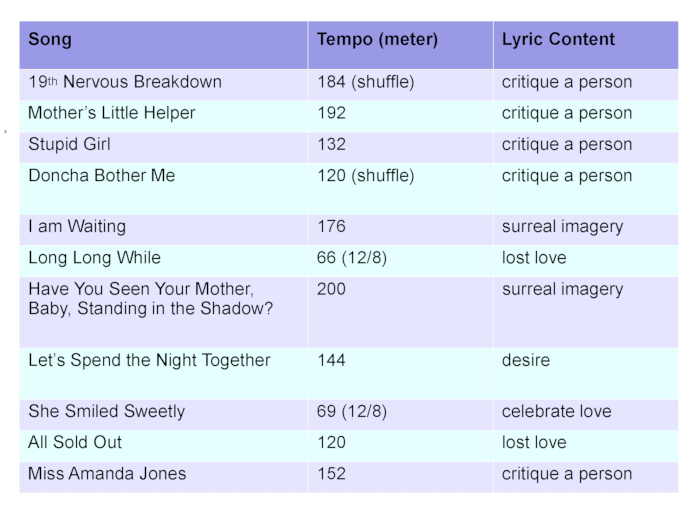Select the Long Long While cell
Viewport: 700px width, 516px height.
click(x=163, y=261)
